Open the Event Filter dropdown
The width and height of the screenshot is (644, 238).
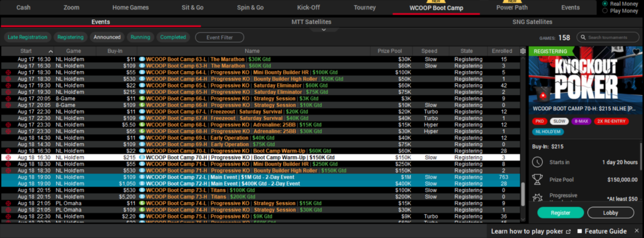[x=219, y=37]
